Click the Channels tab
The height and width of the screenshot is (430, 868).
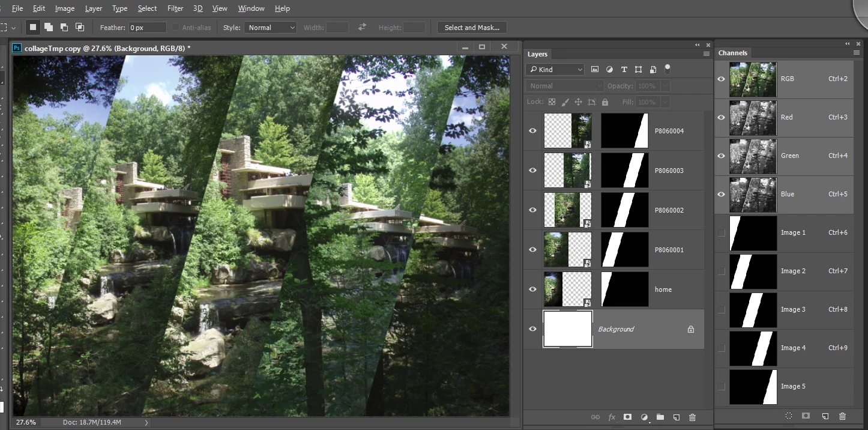733,53
